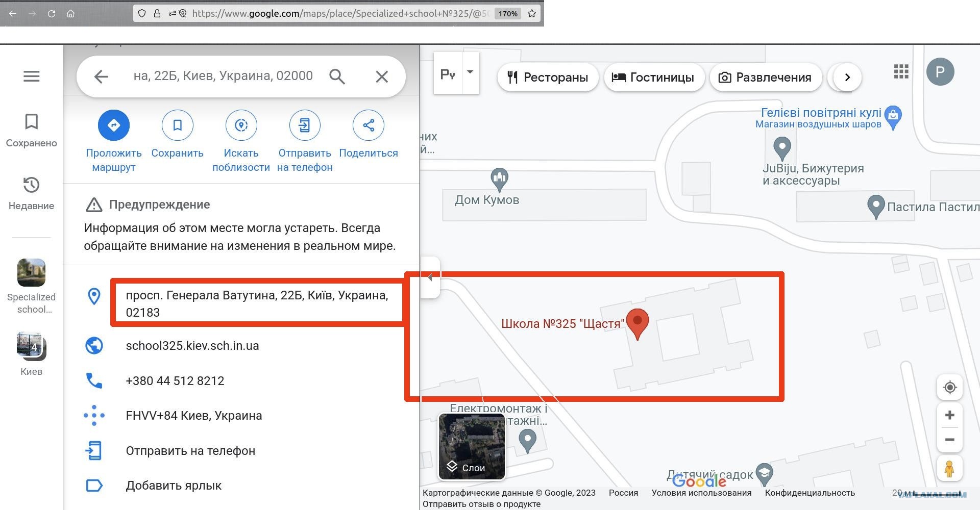The height and width of the screenshot is (510, 980).
Task: Select the Електромонтаж map marker
Action: coord(527,440)
